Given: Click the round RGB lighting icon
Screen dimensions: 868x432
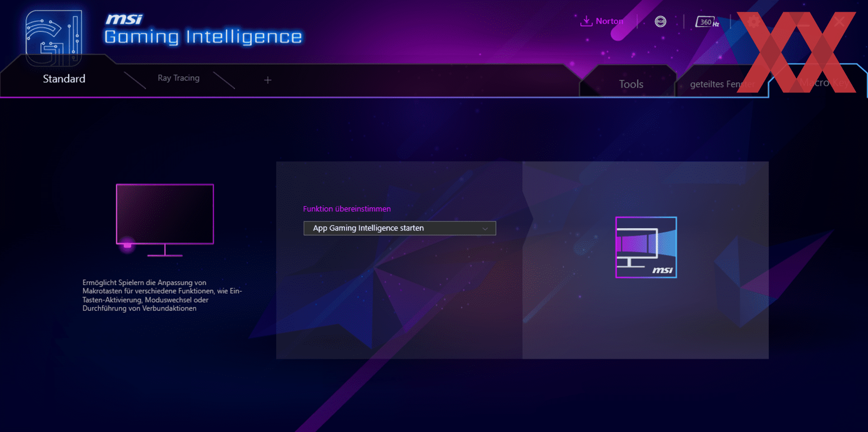Looking at the screenshot, I should point(660,22).
